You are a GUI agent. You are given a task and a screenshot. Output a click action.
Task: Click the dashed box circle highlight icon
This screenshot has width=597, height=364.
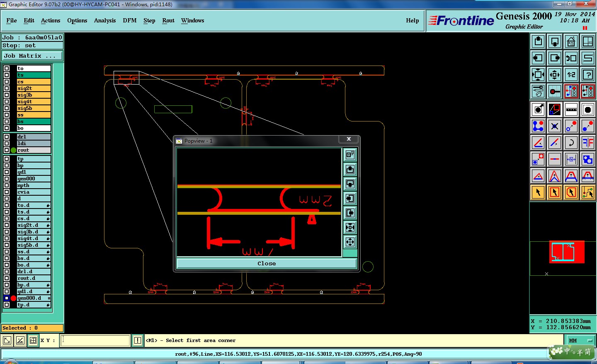point(588,109)
